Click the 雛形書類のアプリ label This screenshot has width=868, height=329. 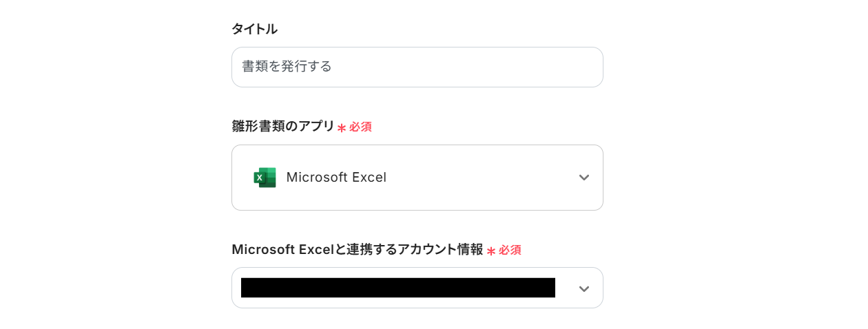pyautogui.click(x=282, y=127)
